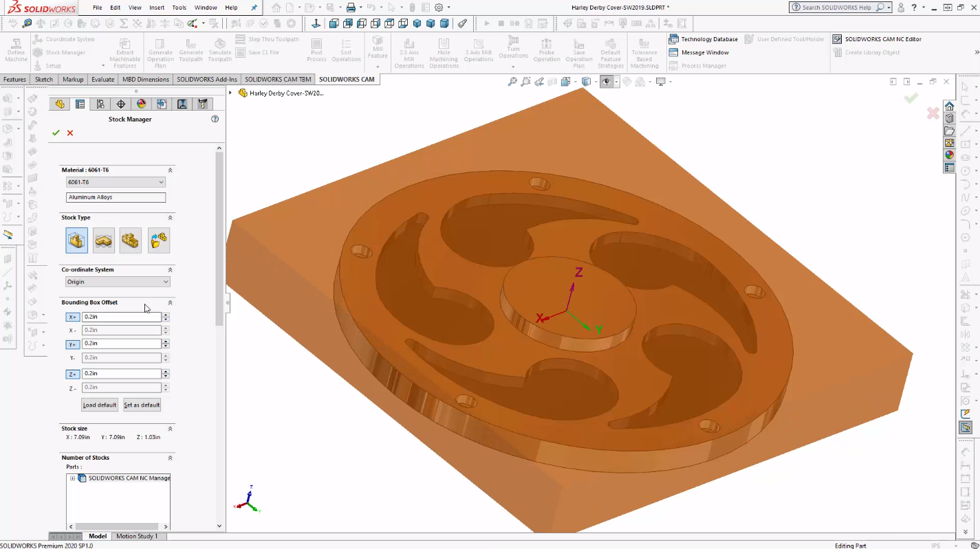Toggle X+ bounding box offset button

pos(73,317)
